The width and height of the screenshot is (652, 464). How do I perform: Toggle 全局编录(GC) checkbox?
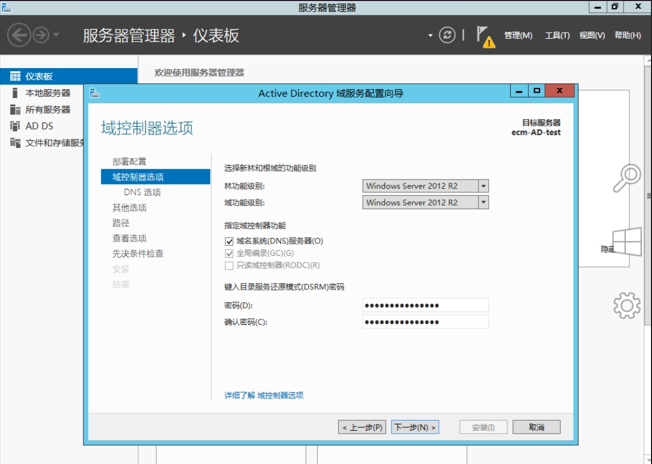coord(229,253)
